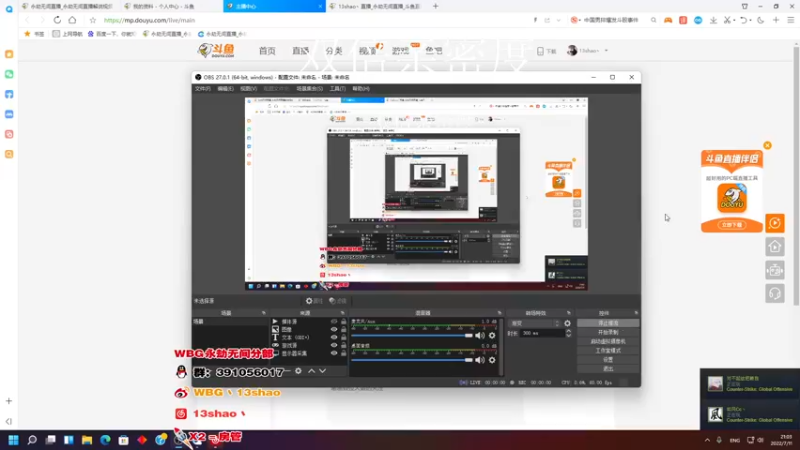
Task: Switch to the 13shao live room browser tab
Action: click(377, 6)
